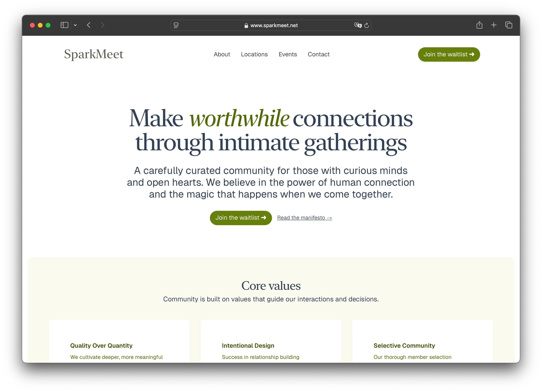Image resolution: width=542 pixels, height=392 pixels.
Task: Click the sidebar toggle icon in Safari
Action: pos(64,25)
